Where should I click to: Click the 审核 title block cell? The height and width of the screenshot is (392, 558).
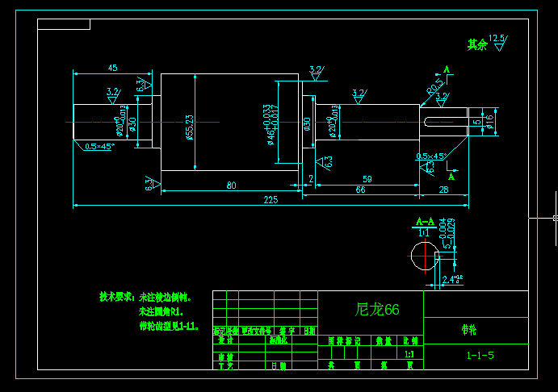(225, 357)
